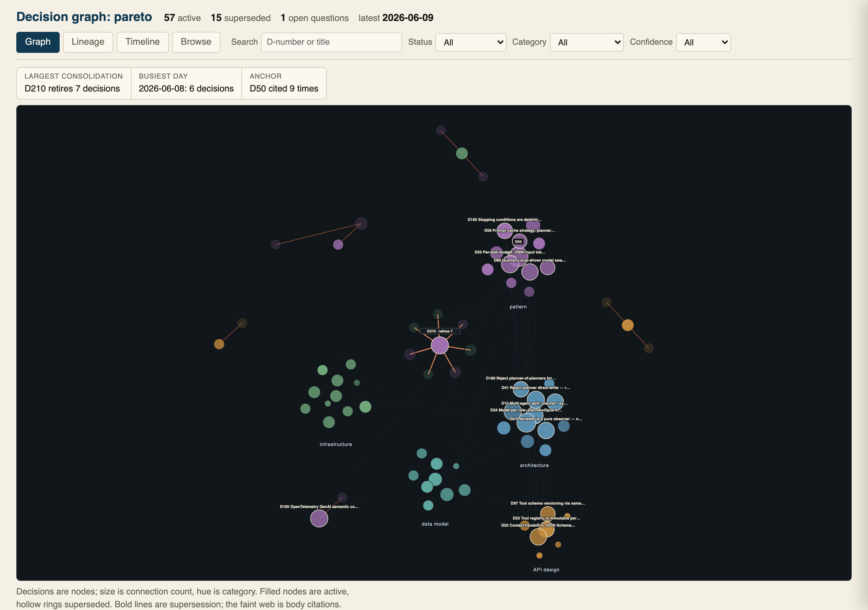Click the 'architecture' cluster label
Screen dimensions: 868x610
pos(534,465)
